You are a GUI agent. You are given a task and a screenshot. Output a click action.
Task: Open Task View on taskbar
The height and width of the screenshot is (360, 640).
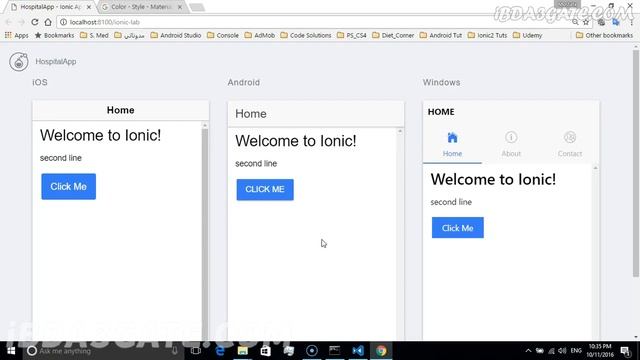[196, 351]
